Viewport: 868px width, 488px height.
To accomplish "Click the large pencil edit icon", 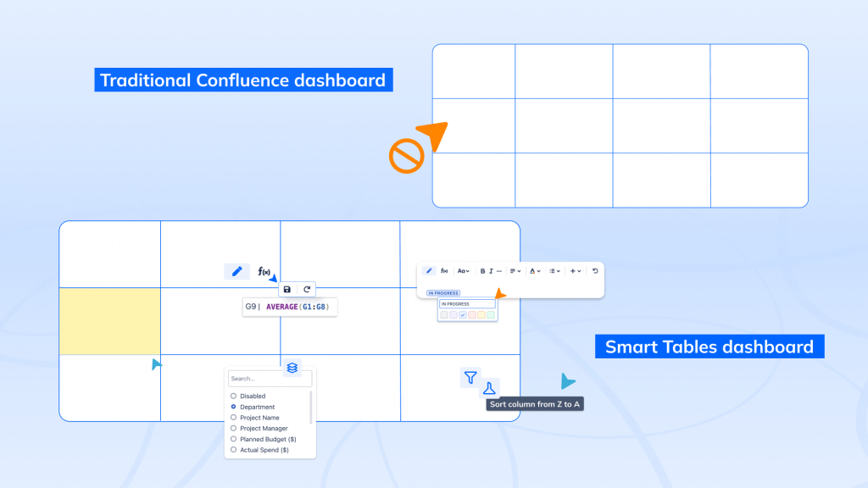I will tap(237, 271).
